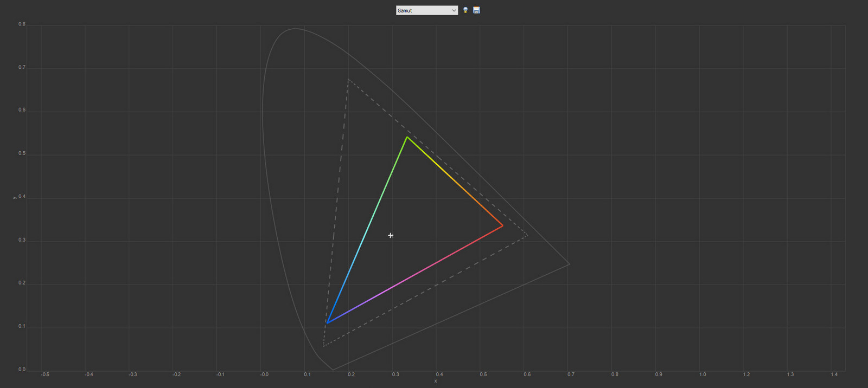Click the dashed reference triangle's top vertex

(348, 80)
